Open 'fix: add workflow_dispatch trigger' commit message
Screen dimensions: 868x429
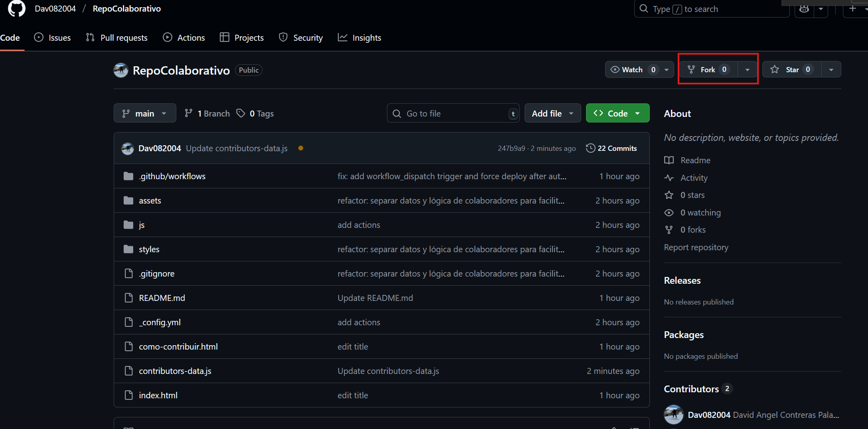[452, 176]
